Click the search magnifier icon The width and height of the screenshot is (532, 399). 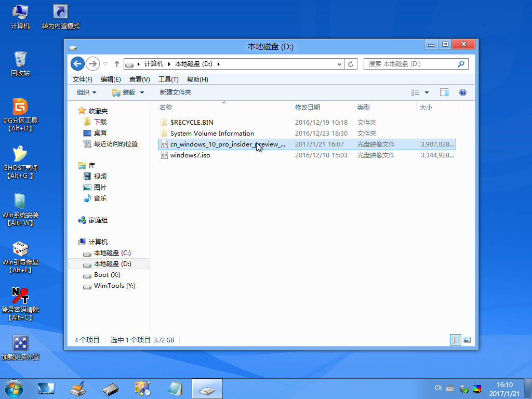[x=461, y=64]
